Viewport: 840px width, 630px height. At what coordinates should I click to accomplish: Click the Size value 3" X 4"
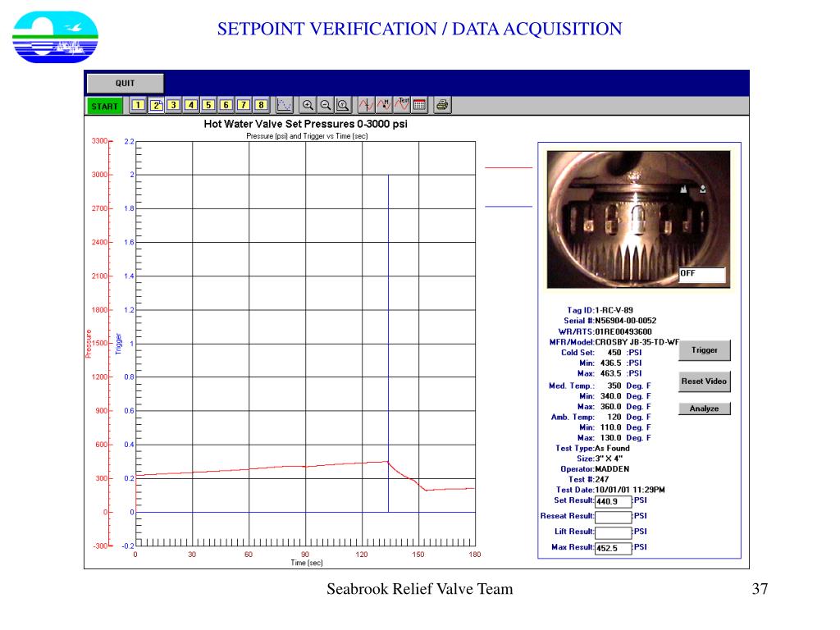pos(609,459)
